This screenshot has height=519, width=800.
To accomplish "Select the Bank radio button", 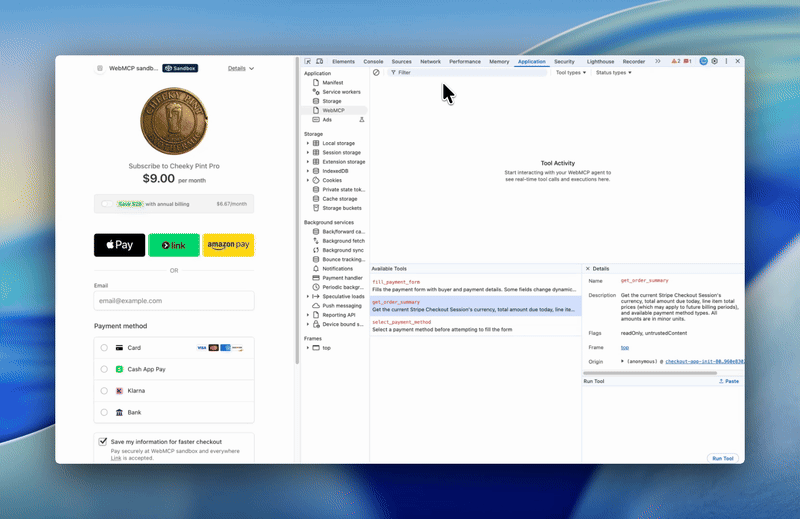I will (104, 412).
